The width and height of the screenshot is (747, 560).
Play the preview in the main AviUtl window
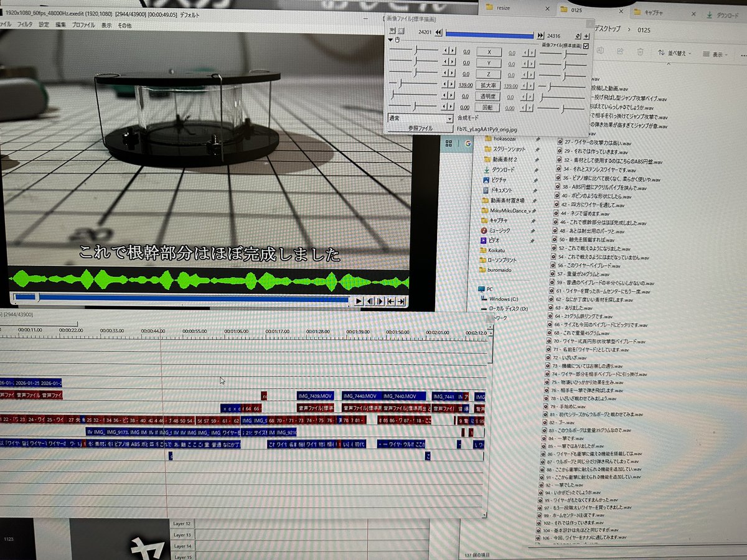click(359, 301)
